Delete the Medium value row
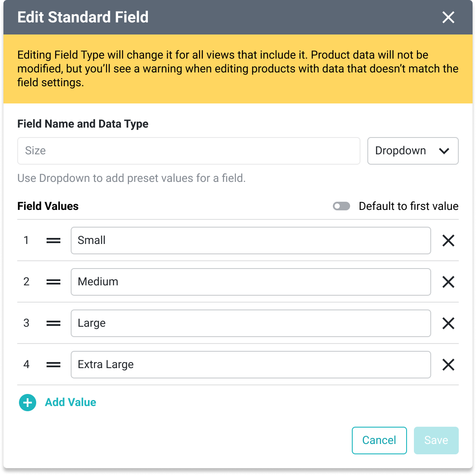 pos(448,282)
